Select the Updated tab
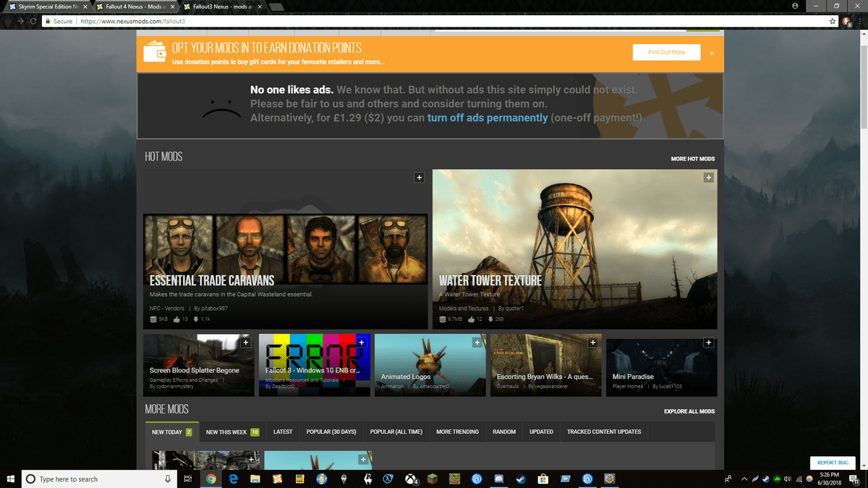Screen dimensions: 868x488 (541, 432)
